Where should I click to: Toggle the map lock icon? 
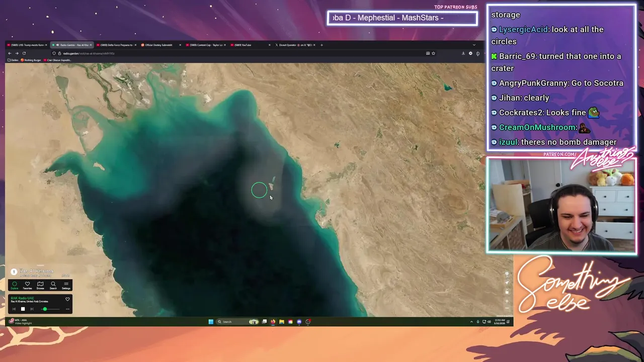coord(507,292)
